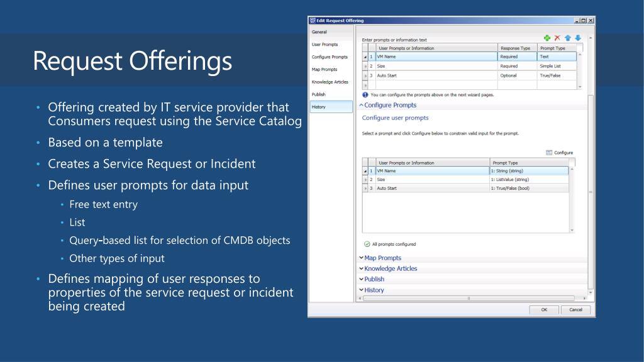Click Optional response type for Auto Start
The width and height of the screenshot is (644, 362).
pos(517,75)
